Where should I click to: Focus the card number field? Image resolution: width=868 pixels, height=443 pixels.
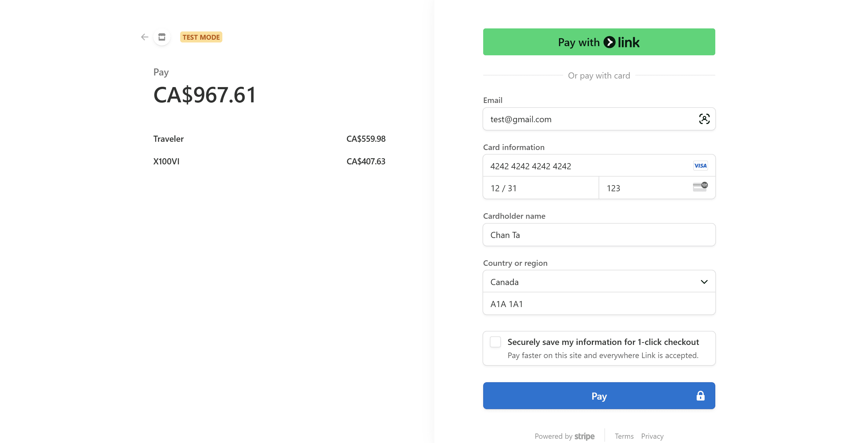599,166
